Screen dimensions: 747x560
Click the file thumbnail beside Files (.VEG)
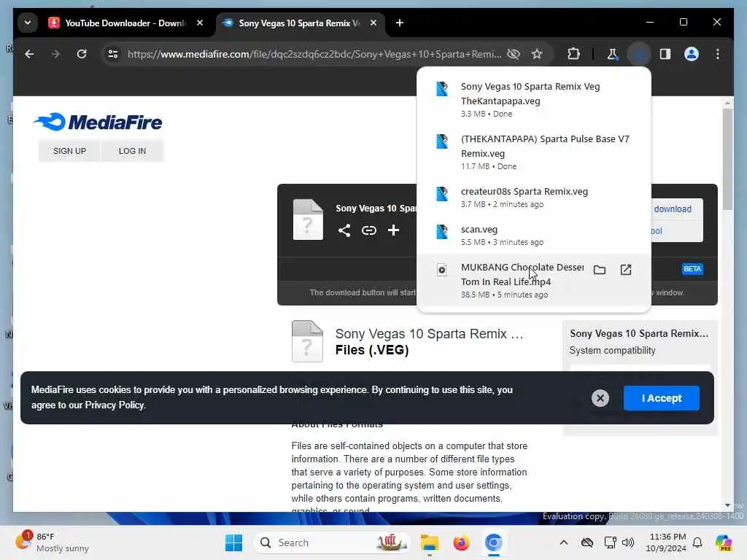point(307,341)
